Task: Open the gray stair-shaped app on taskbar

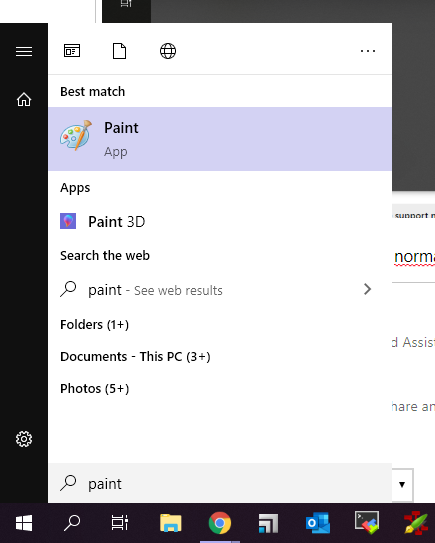Action: (268, 523)
